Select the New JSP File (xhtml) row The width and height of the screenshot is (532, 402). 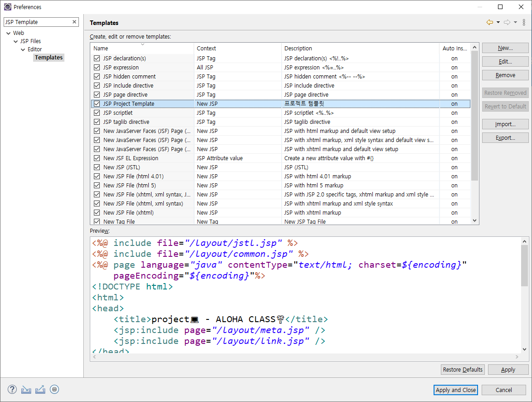click(281, 212)
